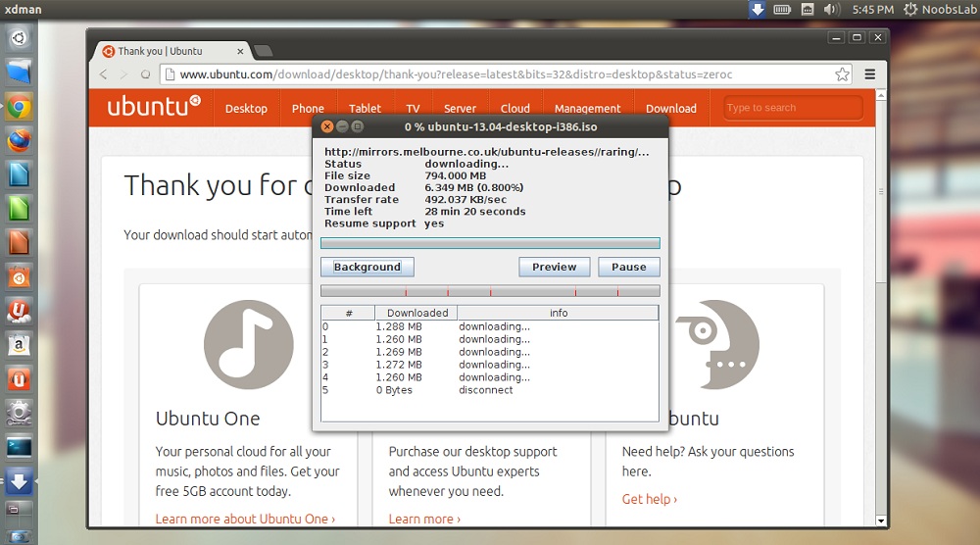Screen dimensions: 980x545
Task: Open Ubuntu Software Center in the dock
Action: click(x=19, y=276)
